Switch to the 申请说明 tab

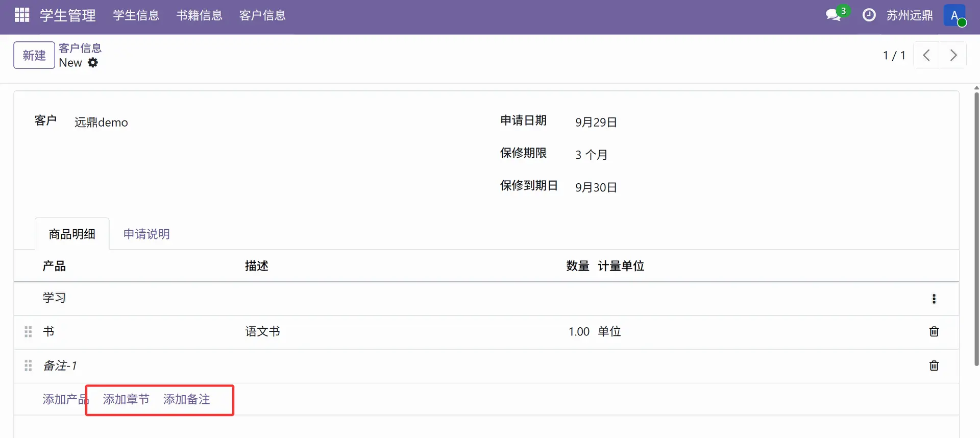(146, 234)
